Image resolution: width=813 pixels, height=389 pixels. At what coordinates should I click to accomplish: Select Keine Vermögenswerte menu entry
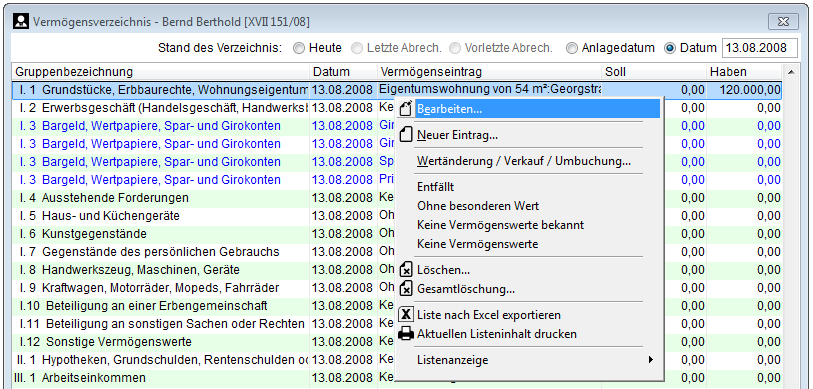[x=529, y=243]
